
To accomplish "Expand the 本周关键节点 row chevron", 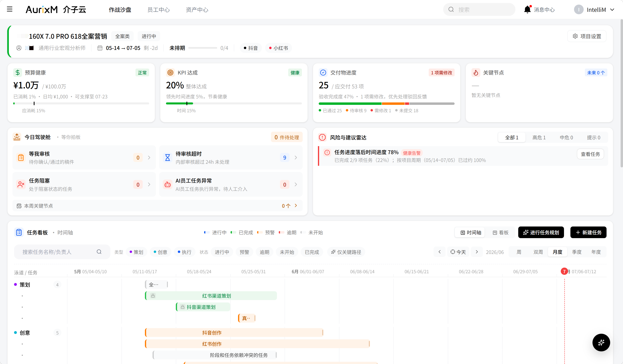I will (x=296, y=205).
